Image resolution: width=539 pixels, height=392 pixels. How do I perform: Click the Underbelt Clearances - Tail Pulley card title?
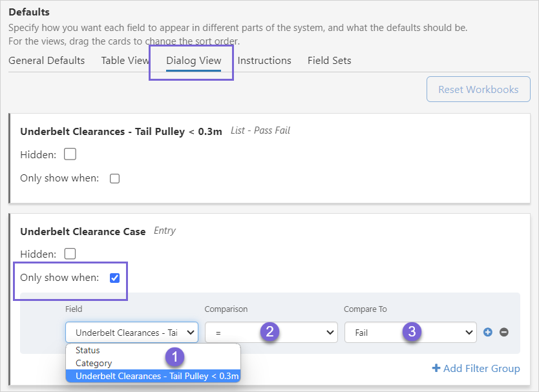pos(121,131)
